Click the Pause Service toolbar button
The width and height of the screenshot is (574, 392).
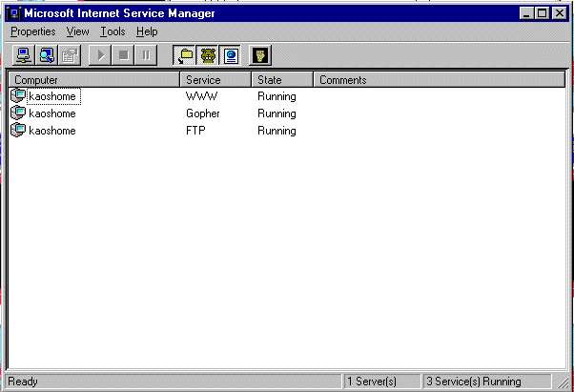click(x=146, y=55)
